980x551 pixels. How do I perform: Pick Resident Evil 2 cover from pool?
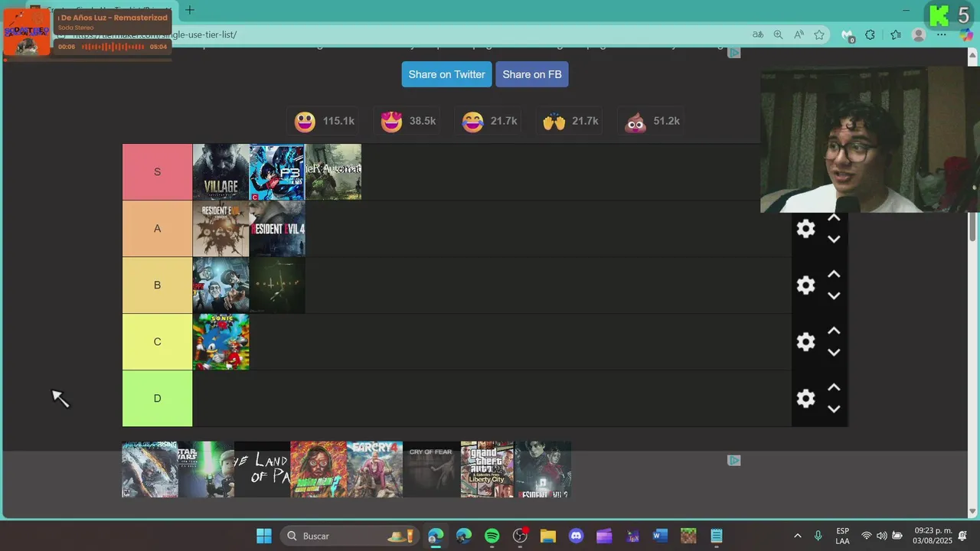click(x=544, y=469)
